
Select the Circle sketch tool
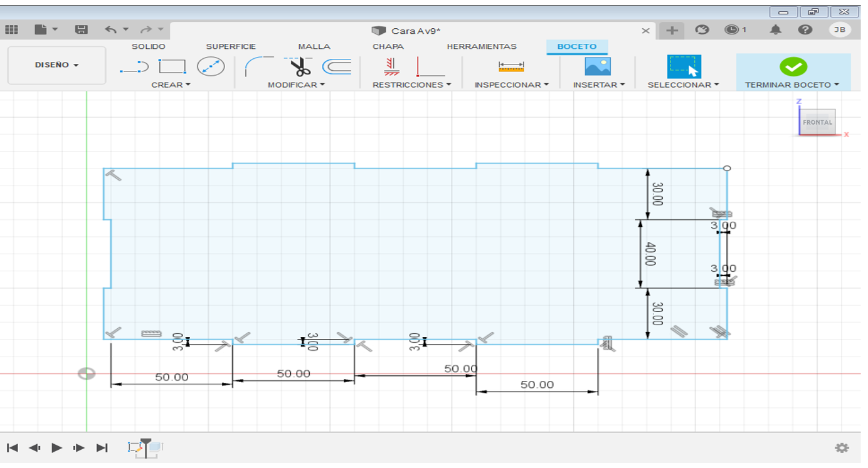tap(211, 66)
